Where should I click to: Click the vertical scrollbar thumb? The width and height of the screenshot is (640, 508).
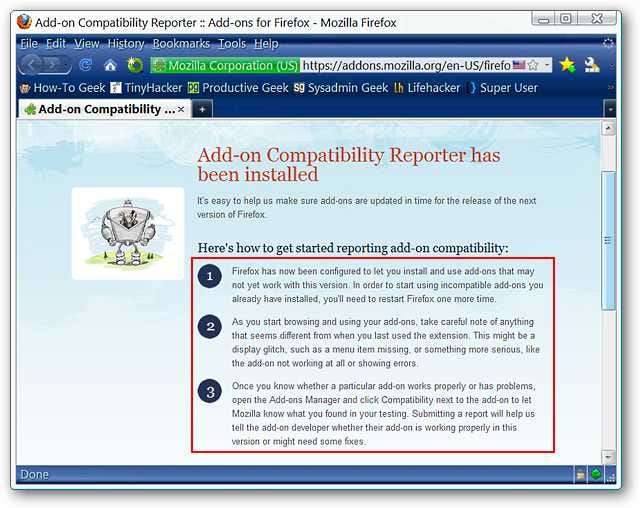tap(608, 240)
